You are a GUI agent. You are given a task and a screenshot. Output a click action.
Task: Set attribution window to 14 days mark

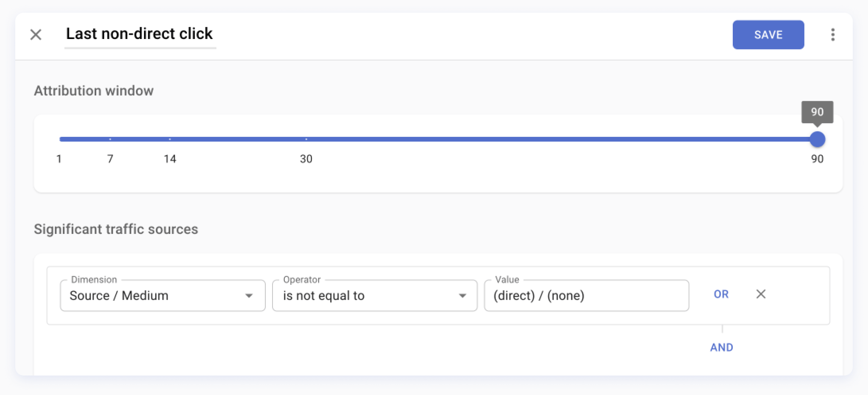click(x=170, y=139)
